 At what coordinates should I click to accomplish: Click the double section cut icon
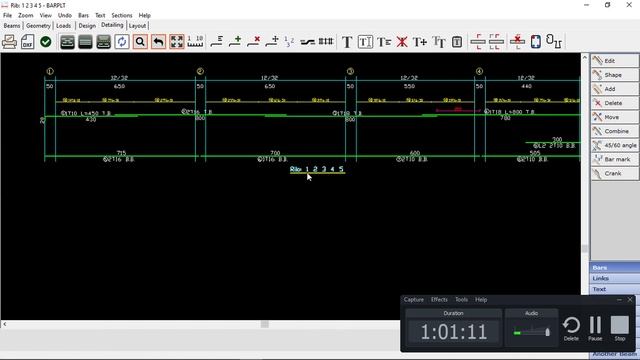coord(496,42)
